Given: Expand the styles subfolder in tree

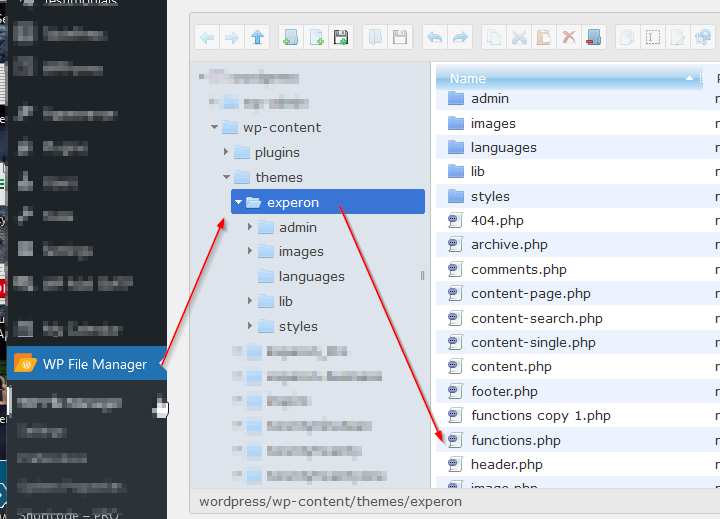Looking at the screenshot, I should (x=250, y=326).
